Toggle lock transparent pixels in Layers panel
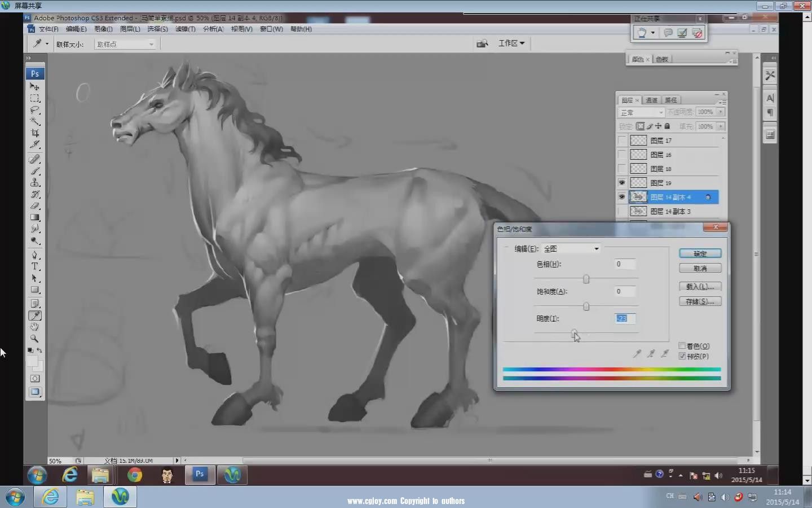This screenshot has width=812, height=508. [x=640, y=126]
